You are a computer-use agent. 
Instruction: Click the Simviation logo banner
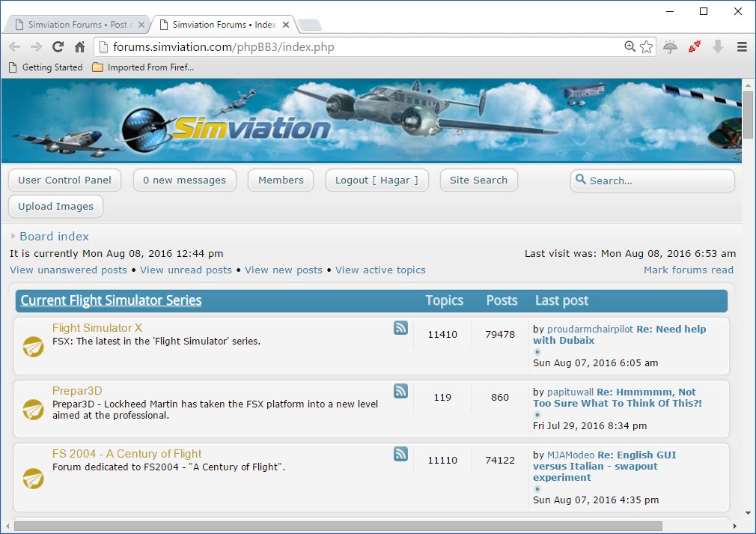click(x=227, y=128)
